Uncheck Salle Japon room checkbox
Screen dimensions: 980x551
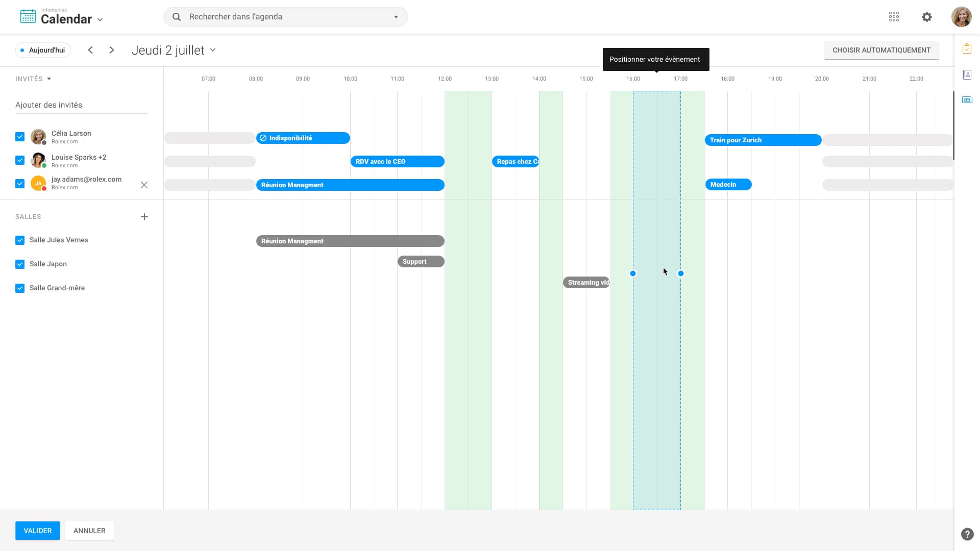20,264
